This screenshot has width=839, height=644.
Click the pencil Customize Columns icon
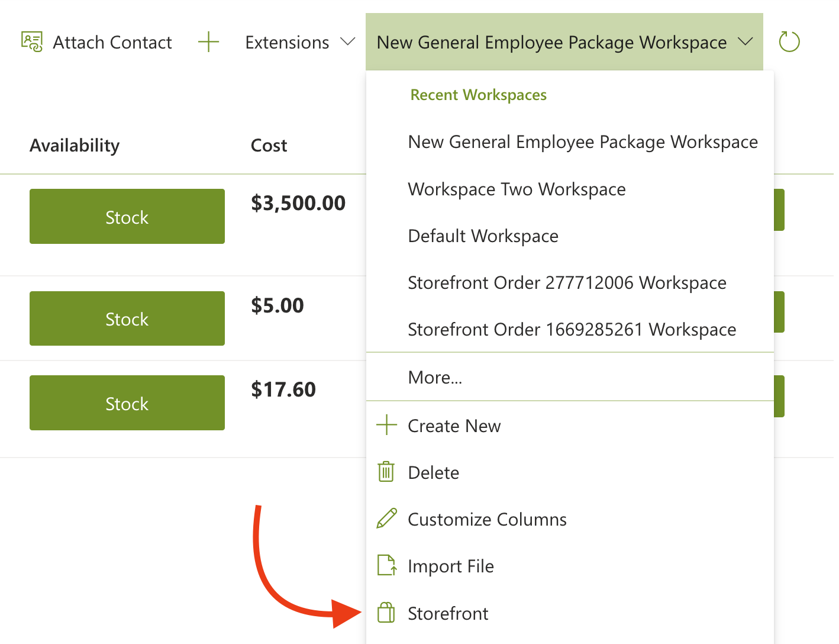(x=386, y=519)
